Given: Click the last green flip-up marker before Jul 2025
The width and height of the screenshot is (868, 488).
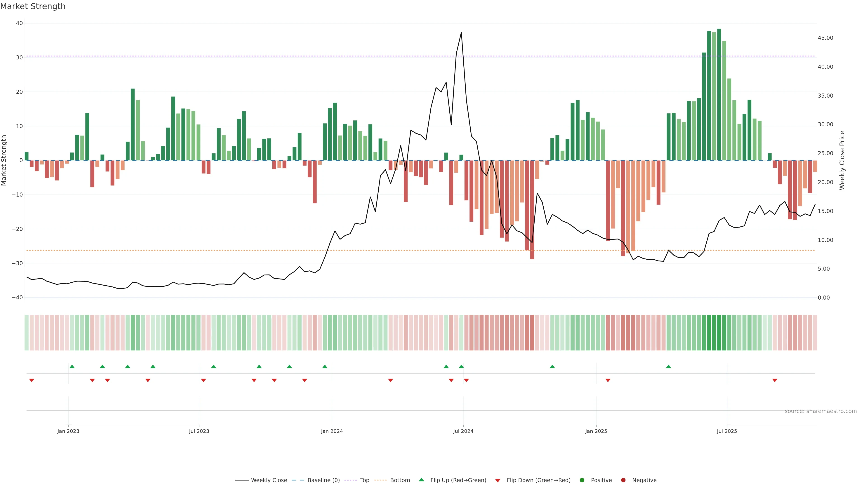Looking at the screenshot, I should click(x=669, y=366).
